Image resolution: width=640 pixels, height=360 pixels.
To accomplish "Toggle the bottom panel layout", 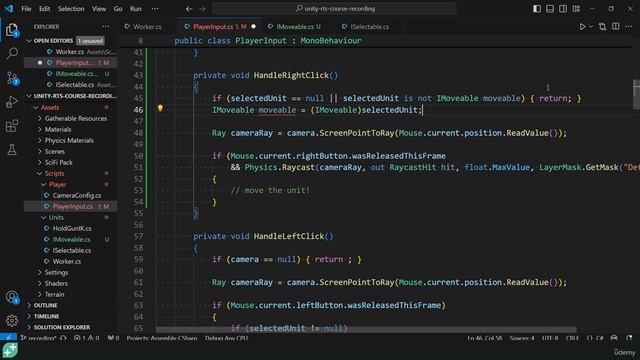I will click(550, 9).
